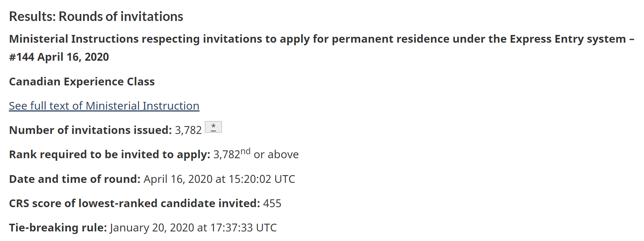Click the "January 20, 2020 at 17:37:33 UTC" value
The image size is (644, 241).
coord(193,228)
